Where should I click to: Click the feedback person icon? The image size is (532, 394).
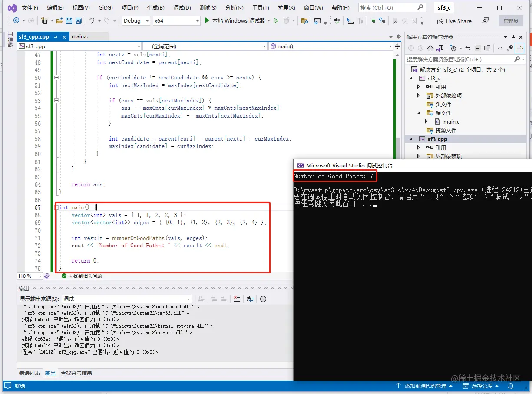[486, 21]
